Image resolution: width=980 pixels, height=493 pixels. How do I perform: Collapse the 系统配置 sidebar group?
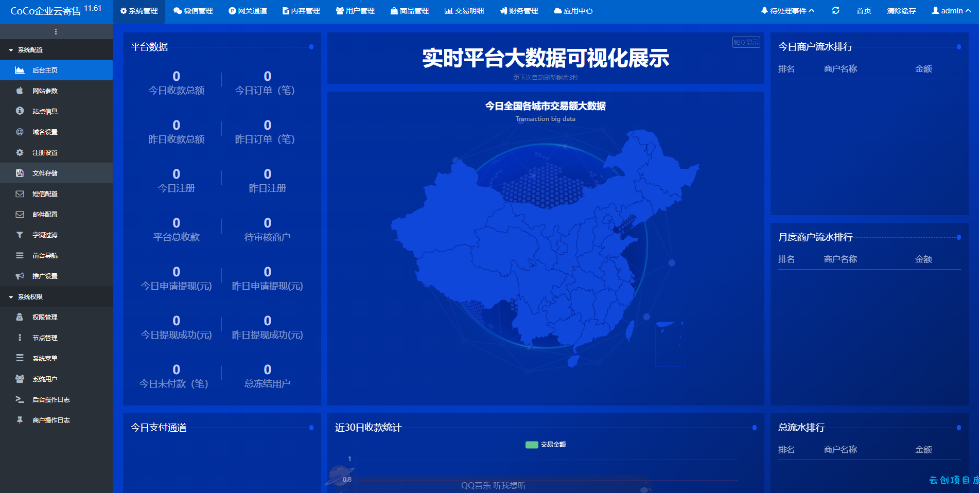56,49
